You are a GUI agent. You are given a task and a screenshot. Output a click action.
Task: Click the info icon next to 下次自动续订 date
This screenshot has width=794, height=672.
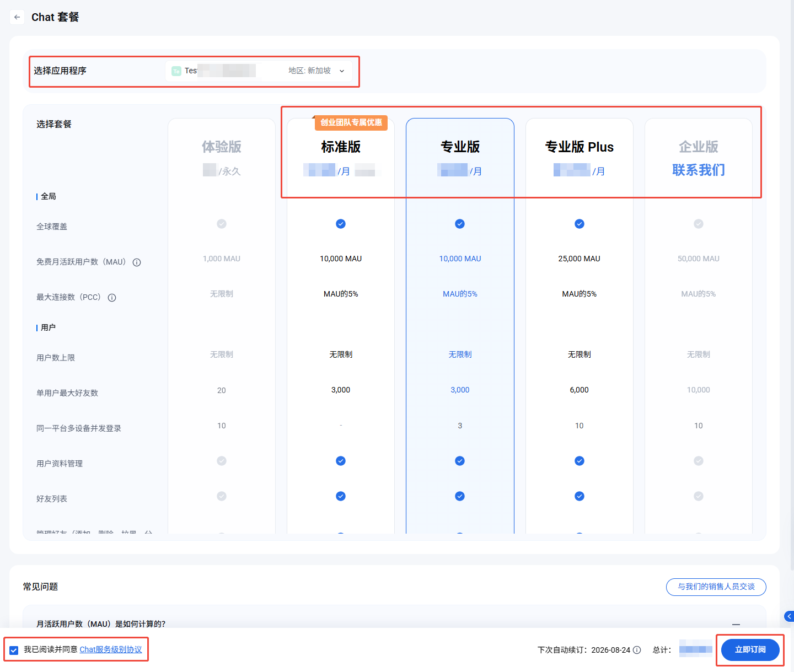(637, 650)
